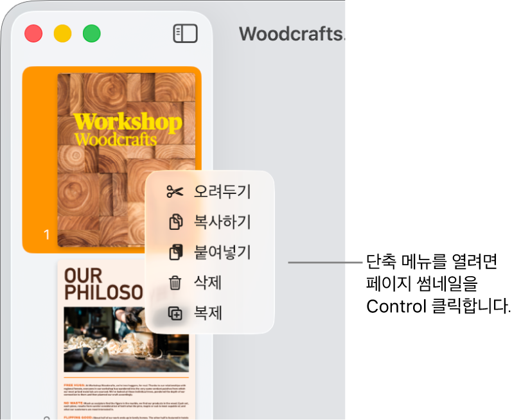This screenshot has width=521, height=420.
Task: Click the scissors icon for 오려두기
Action: [175, 192]
